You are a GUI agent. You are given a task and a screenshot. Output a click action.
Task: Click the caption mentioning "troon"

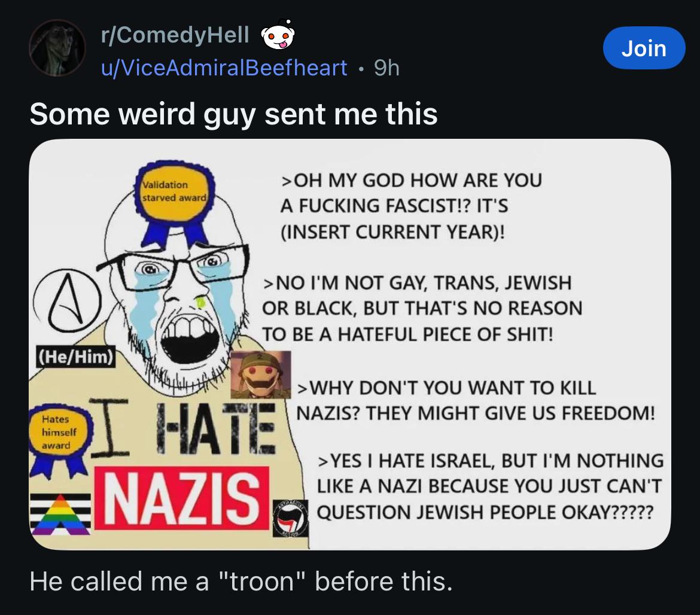[240, 580]
